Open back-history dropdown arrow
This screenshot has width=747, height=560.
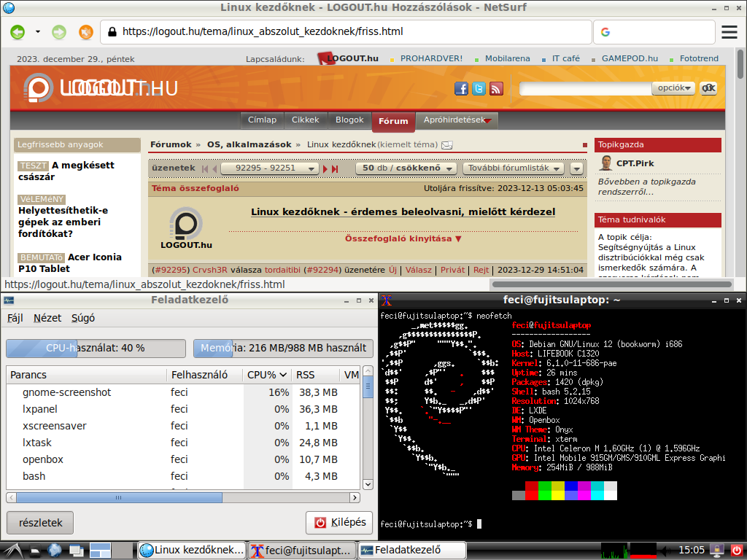(38, 32)
